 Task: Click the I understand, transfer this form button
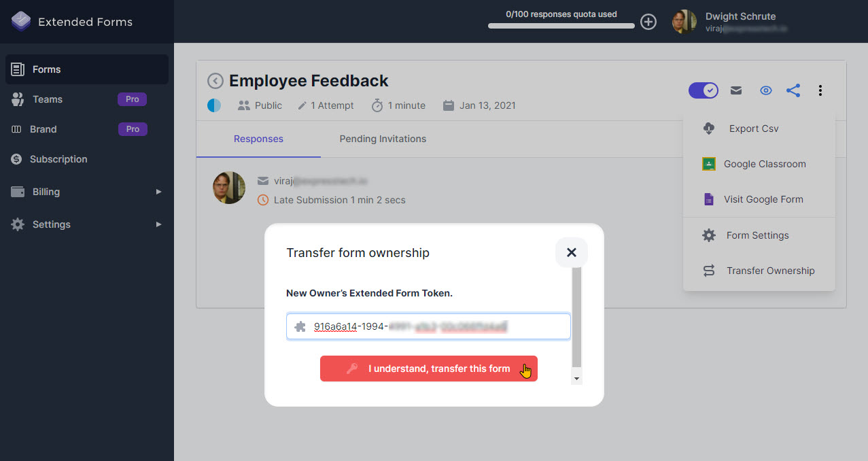coord(428,368)
